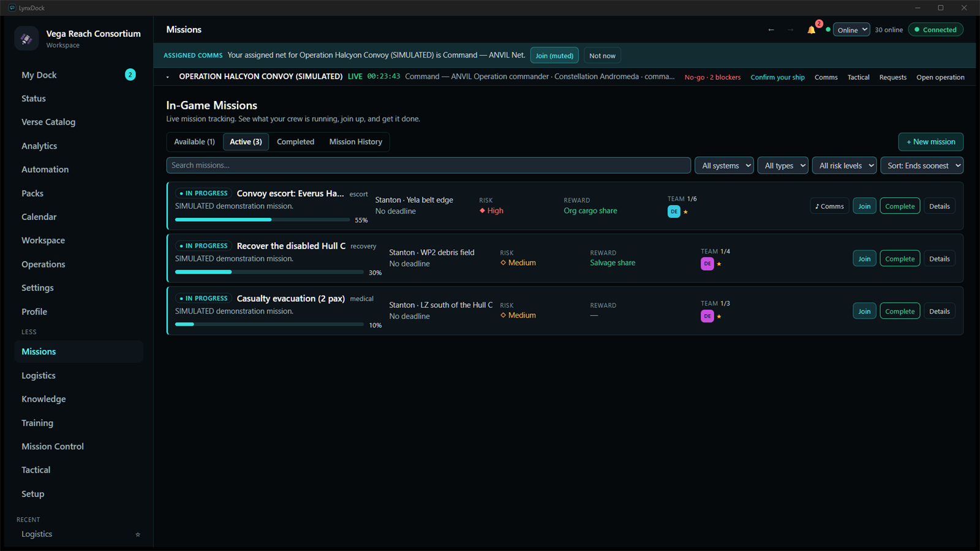Click the Search missions input field
This screenshot has height=551, width=980.
[x=429, y=165]
